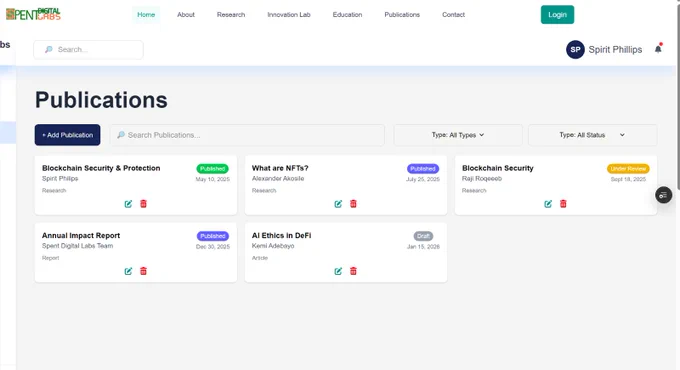The height and width of the screenshot is (370, 680).
Task: Open the Innovation Lab nav item
Action: pyautogui.click(x=289, y=15)
